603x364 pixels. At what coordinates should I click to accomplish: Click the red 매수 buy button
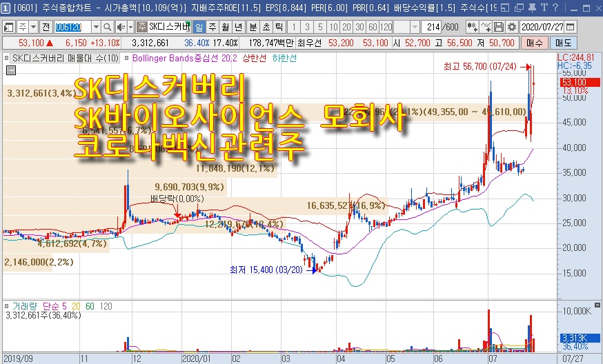(x=534, y=43)
